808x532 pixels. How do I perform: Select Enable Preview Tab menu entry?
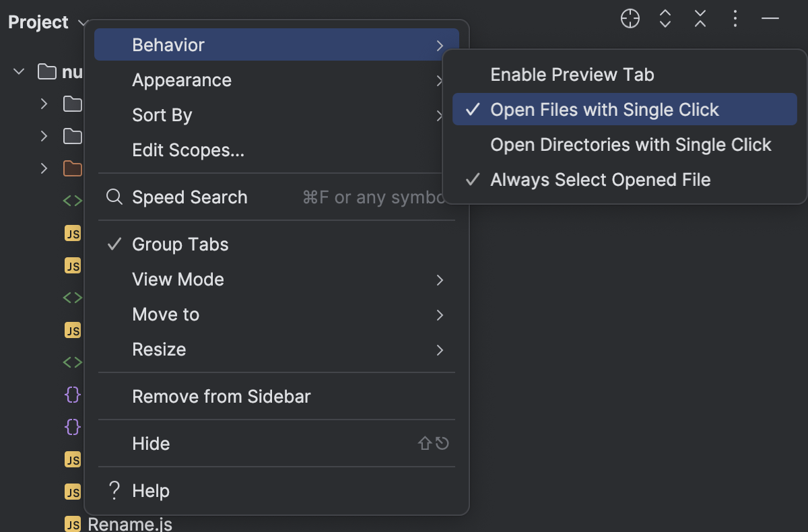pyautogui.click(x=572, y=74)
